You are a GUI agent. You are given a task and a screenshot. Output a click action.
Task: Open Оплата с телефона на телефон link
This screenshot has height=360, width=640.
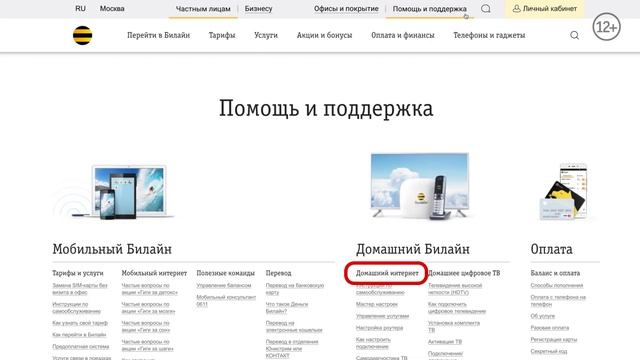(x=558, y=301)
